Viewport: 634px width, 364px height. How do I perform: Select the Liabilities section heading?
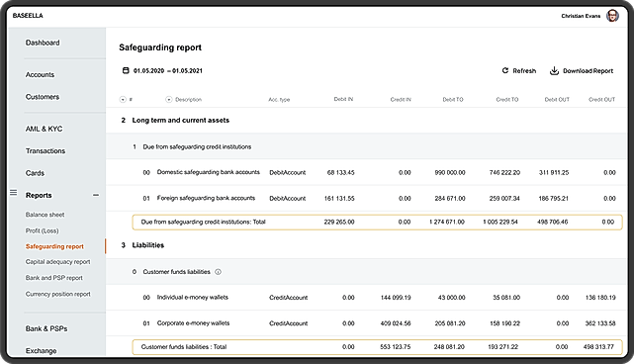coord(148,245)
